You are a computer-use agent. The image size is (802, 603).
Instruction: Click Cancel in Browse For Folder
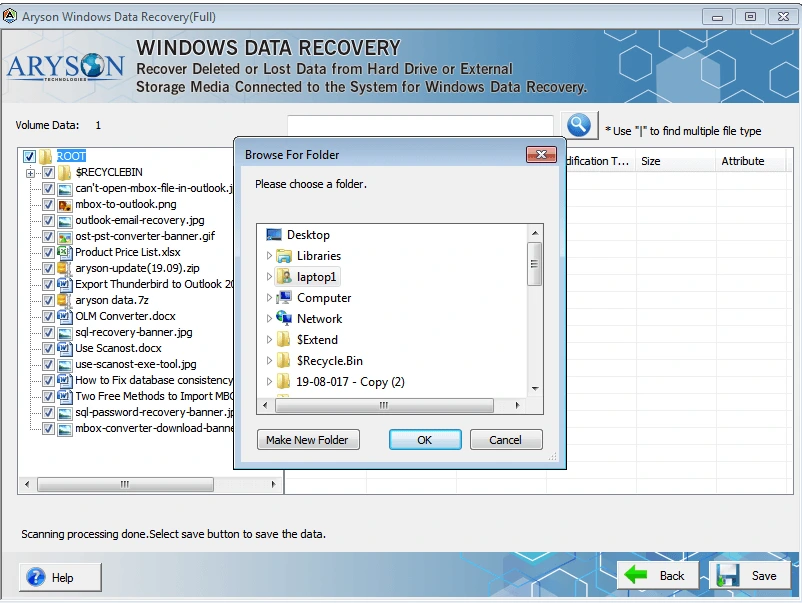pos(506,440)
